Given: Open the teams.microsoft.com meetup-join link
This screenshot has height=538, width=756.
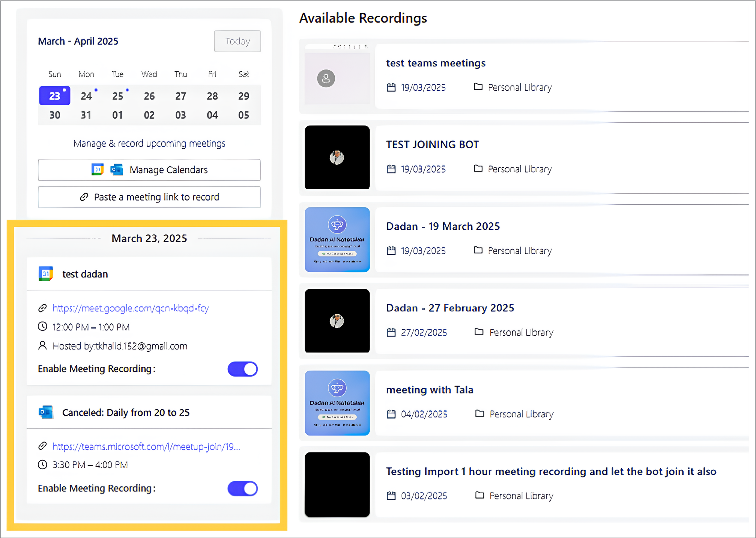Looking at the screenshot, I should tap(146, 446).
